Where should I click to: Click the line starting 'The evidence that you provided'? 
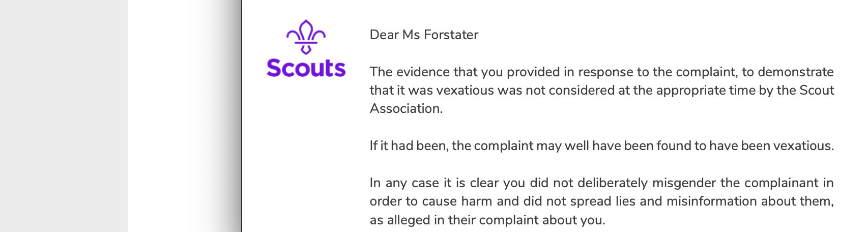601,72
